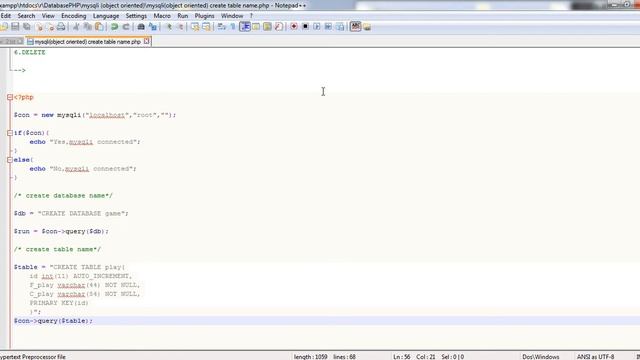
Task: Open the Macro menu
Action: point(162,16)
